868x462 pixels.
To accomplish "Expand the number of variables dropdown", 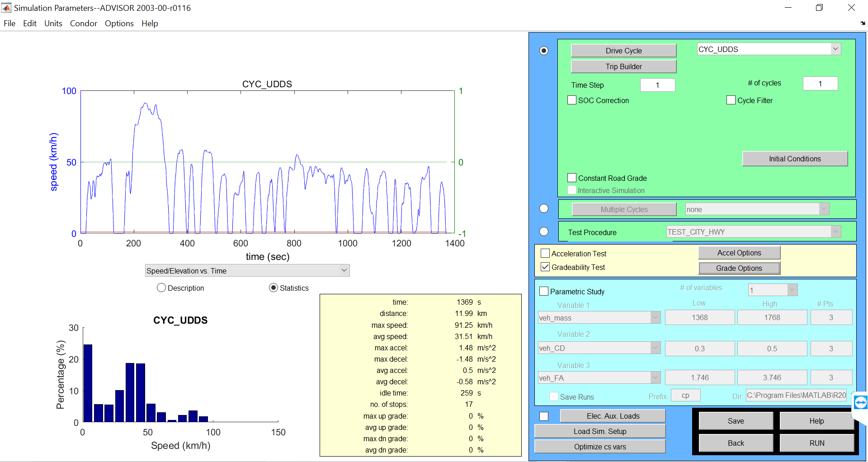I will (x=792, y=290).
